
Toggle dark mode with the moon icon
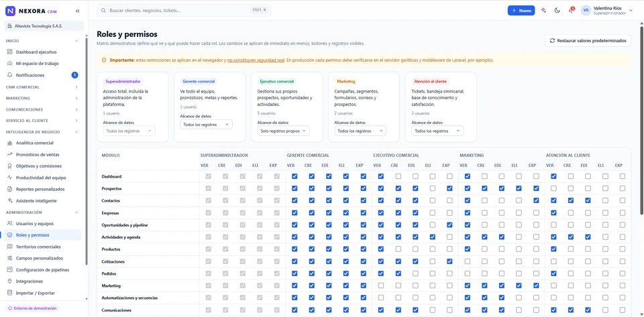click(x=557, y=10)
